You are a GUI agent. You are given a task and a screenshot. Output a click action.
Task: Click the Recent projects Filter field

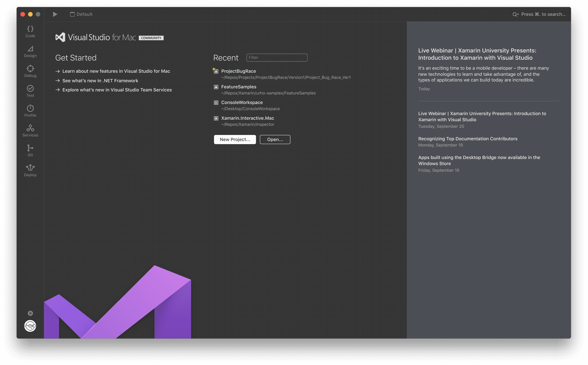pos(277,57)
